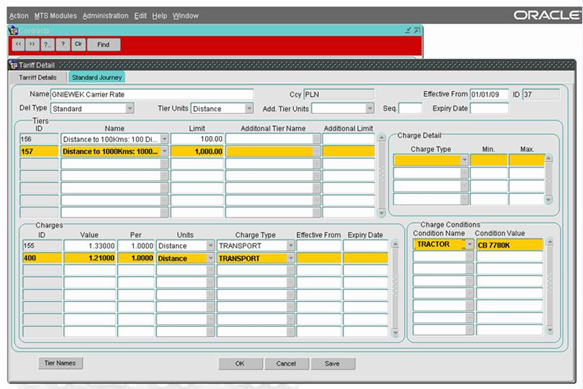Open Units dropdown for charge 400

[x=210, y=258]
